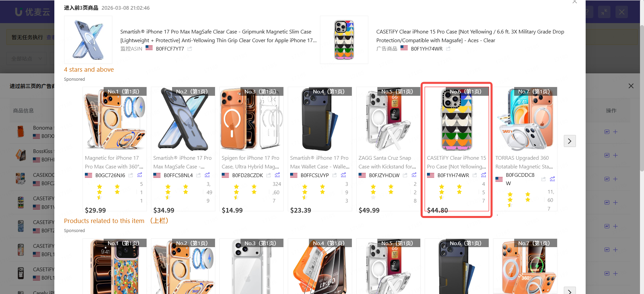View trend chart for B0FGCDDC8W TORRAS case
This screenshot has height=294, width=644.
click(552, 179)
